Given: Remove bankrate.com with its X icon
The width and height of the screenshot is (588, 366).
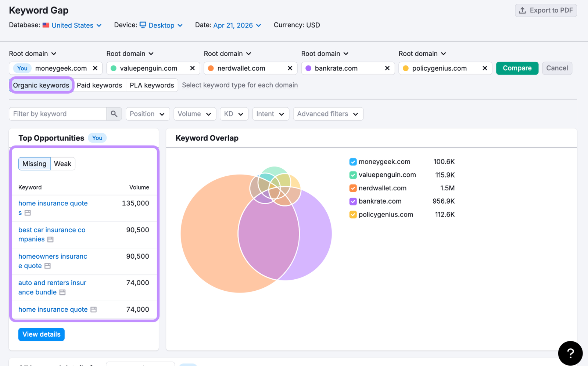Looking at the screenshot, I should (x=387, y=68).
